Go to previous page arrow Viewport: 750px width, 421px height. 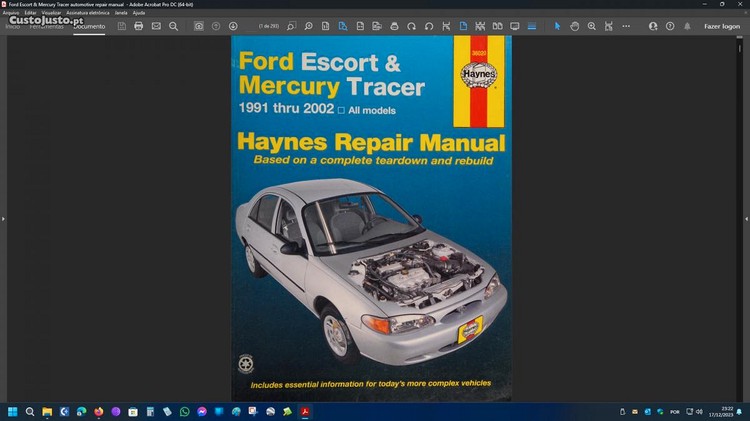[x=216, y=26]
